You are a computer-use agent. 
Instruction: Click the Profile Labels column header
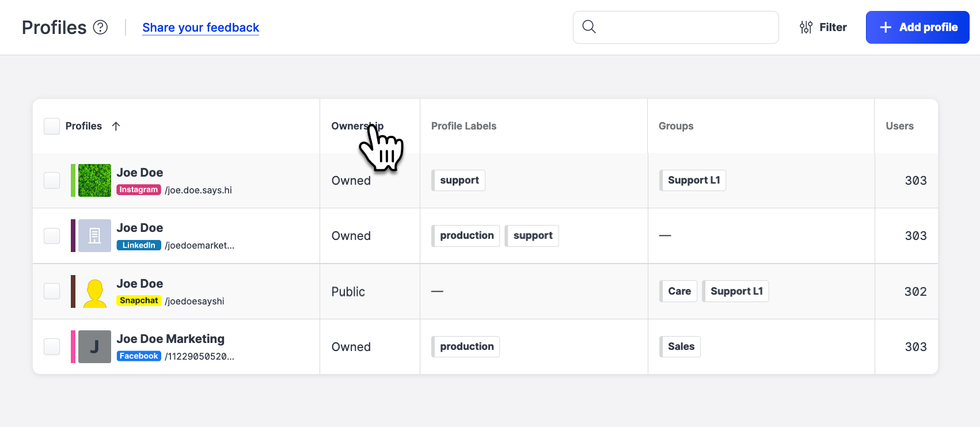464,126
